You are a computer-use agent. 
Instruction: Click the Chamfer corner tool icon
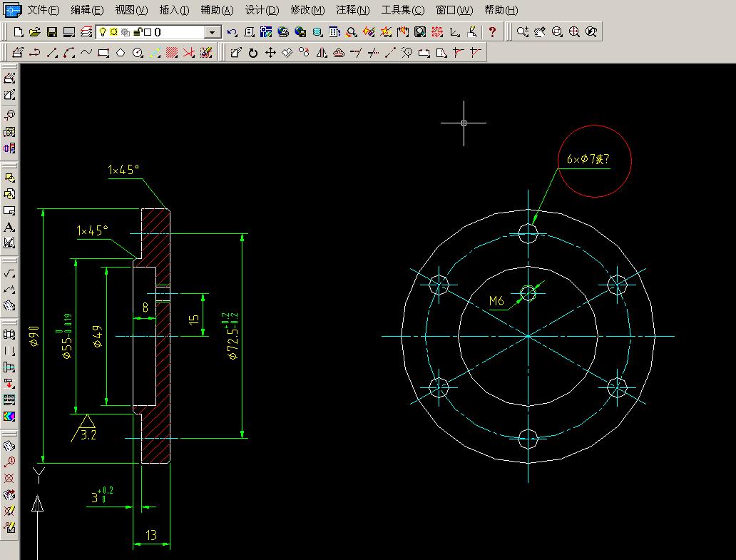(x=476, y=53)
